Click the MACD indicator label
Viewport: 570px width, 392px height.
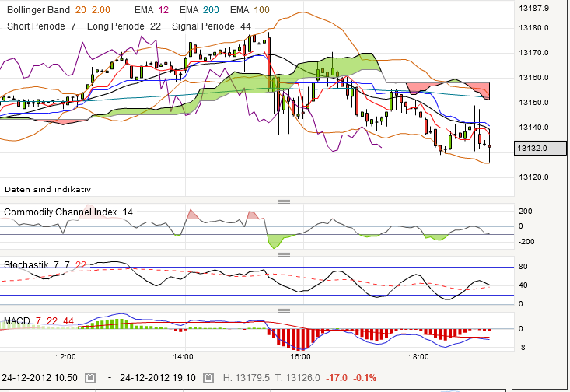tap(17, 320)
